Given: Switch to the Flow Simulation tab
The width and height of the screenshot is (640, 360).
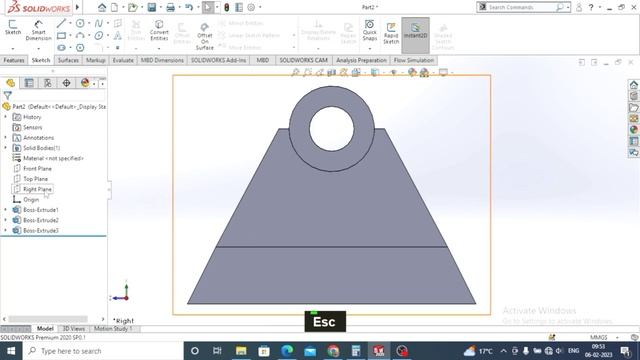Looking at the screenshot, I should (414, 60).
